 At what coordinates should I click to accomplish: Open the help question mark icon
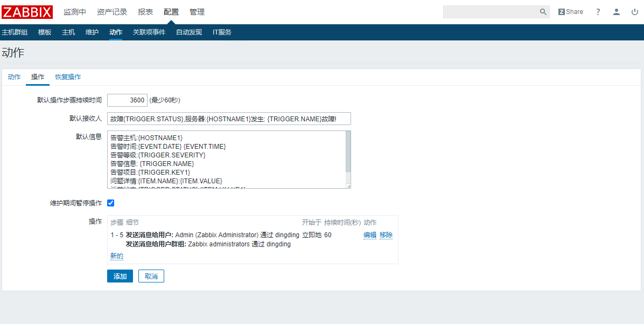(598, 12)
